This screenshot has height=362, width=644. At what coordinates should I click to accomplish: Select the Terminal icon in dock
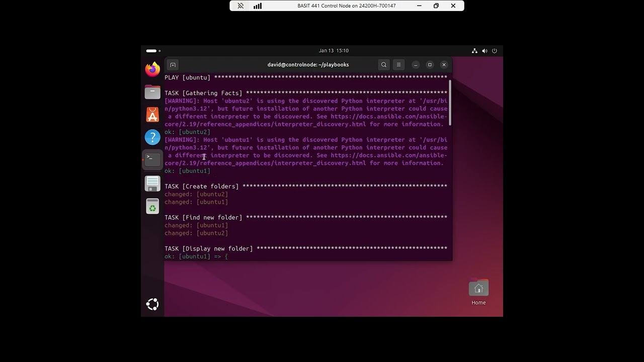[152, 159]
